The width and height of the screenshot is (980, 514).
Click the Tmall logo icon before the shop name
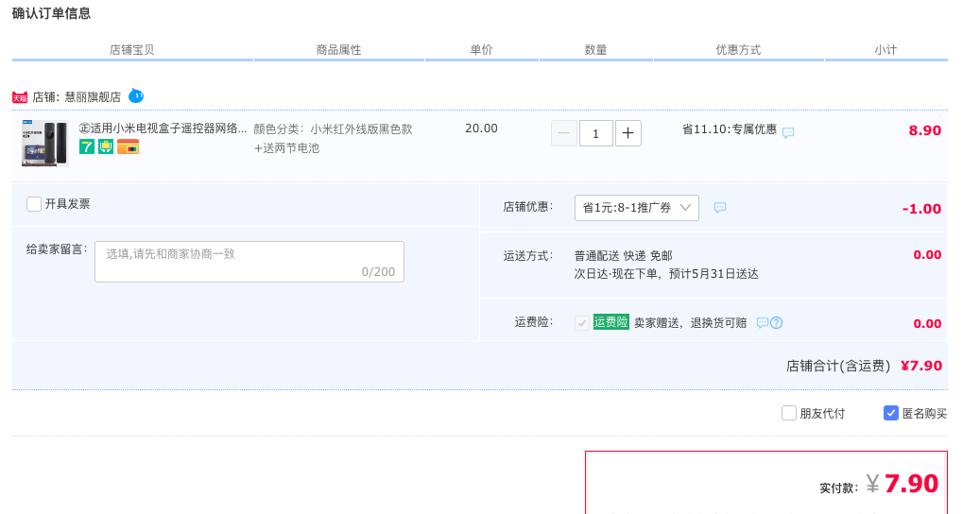(x=20, y=97)
